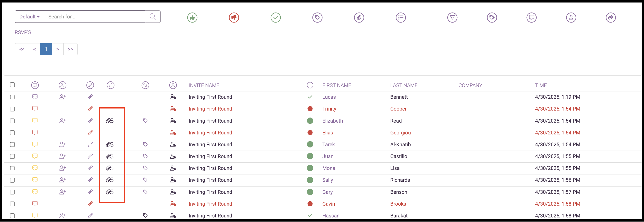Click the pencil edit icon on Trinity Cooper's row
The height and width of the screenshot is (222, 644).
90,109
